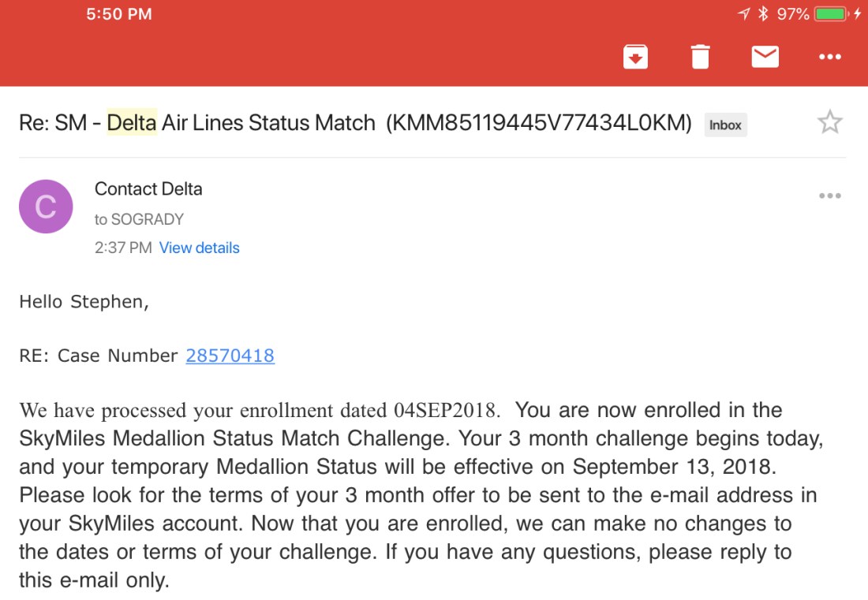Viewport: 868px width, 600px height.
Task: Tap the green battery level bar
Action: point(829,13)
